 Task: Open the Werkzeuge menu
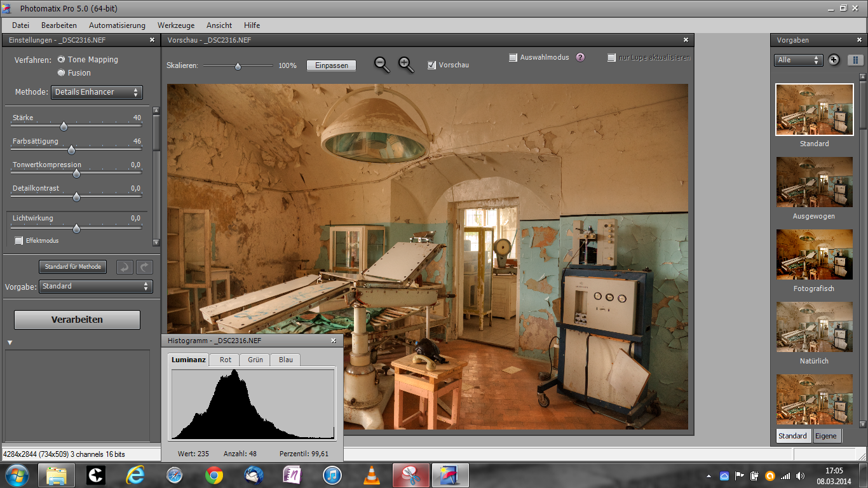point(176,25)
